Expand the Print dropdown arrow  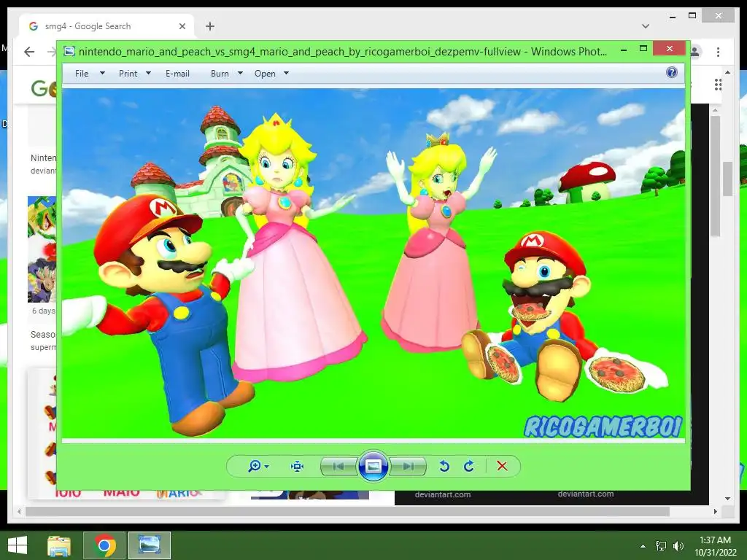click(x=148, y=74)
